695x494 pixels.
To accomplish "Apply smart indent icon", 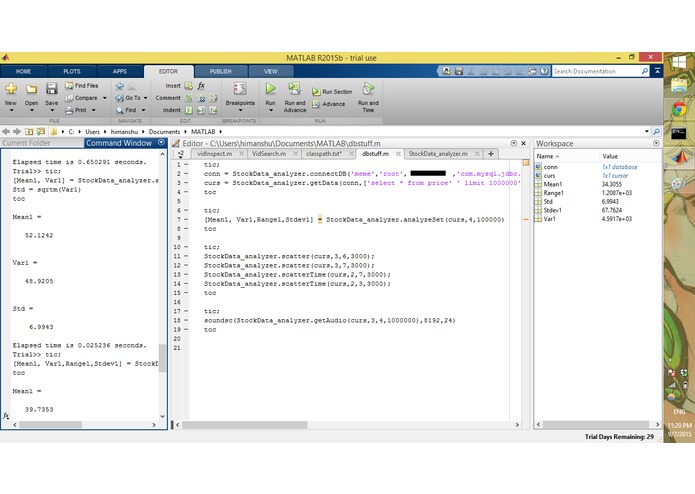I will (189, 110).
